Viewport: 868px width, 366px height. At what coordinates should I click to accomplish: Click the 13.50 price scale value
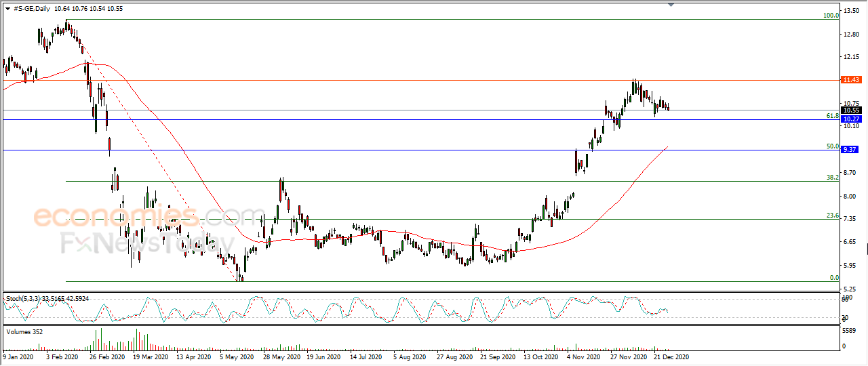click(851, 10)
